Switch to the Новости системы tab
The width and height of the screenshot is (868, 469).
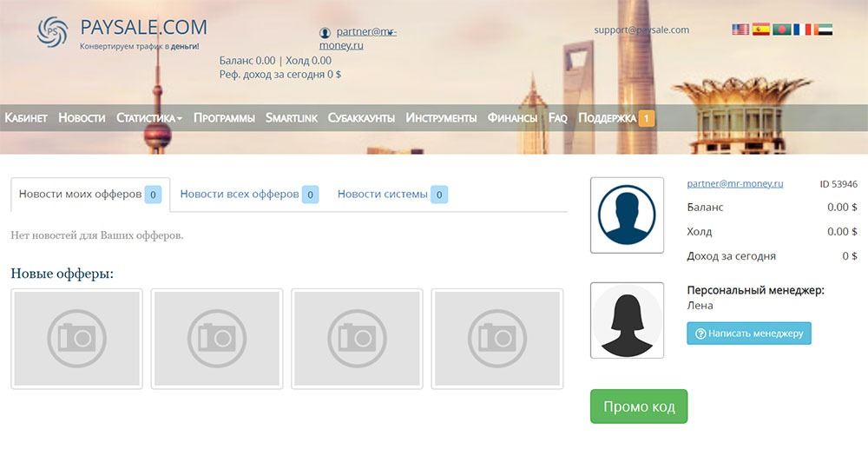pos(392,195)
